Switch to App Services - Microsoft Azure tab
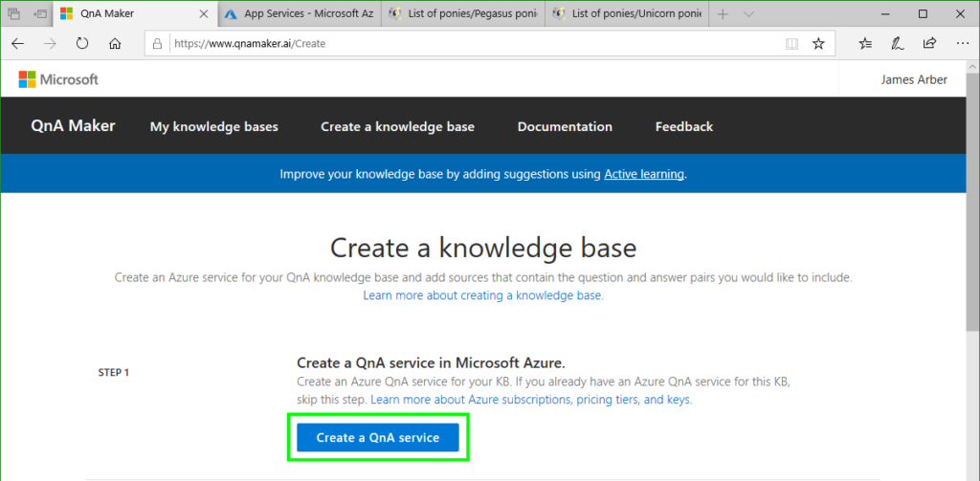The width and height of the screenshot is (980, 481). tap(300, 13)
